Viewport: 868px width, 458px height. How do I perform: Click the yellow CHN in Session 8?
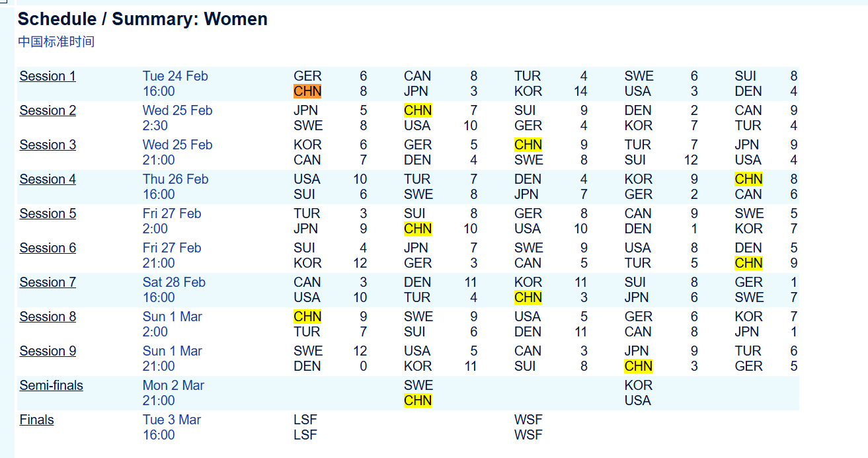[x=307, y=317]
